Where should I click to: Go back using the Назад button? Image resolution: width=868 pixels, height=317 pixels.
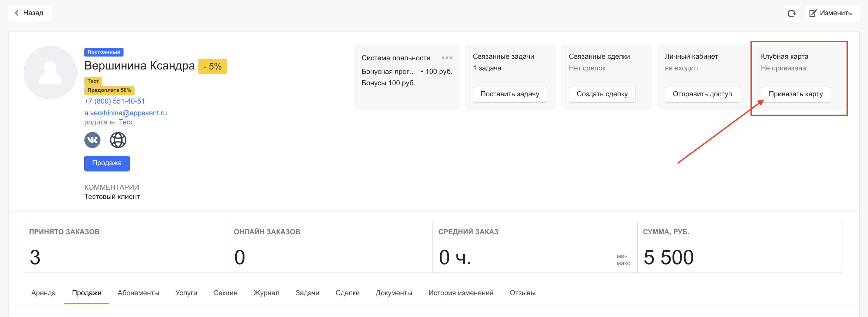30,13
